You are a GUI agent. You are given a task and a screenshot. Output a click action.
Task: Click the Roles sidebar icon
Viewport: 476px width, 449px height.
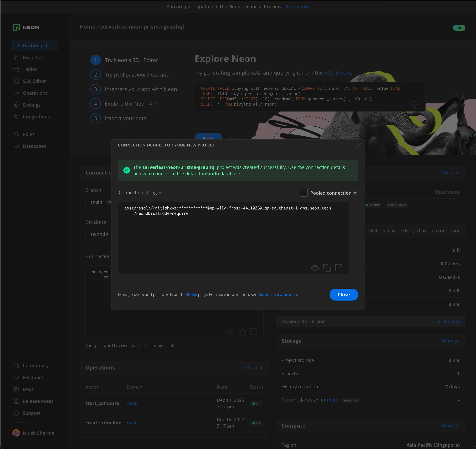pyautogui.click(x=16, y=134)
